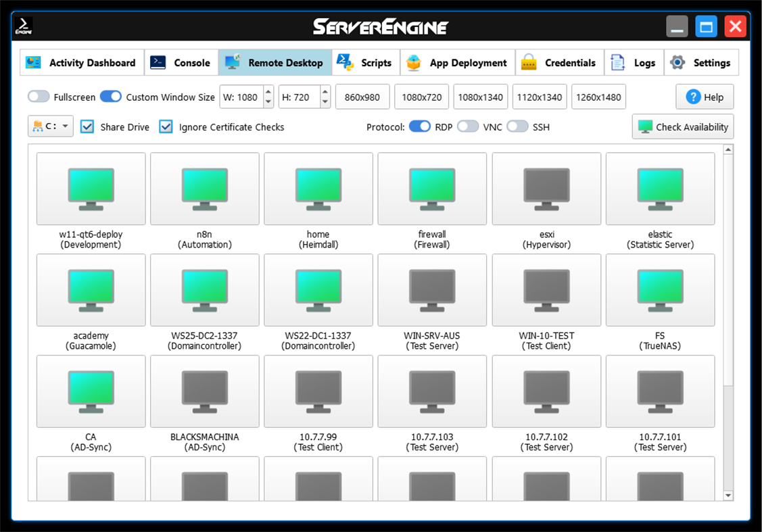Switch the protocol to VNC
Viewport: 762px width, 532px height.
[x=468, y=126]
